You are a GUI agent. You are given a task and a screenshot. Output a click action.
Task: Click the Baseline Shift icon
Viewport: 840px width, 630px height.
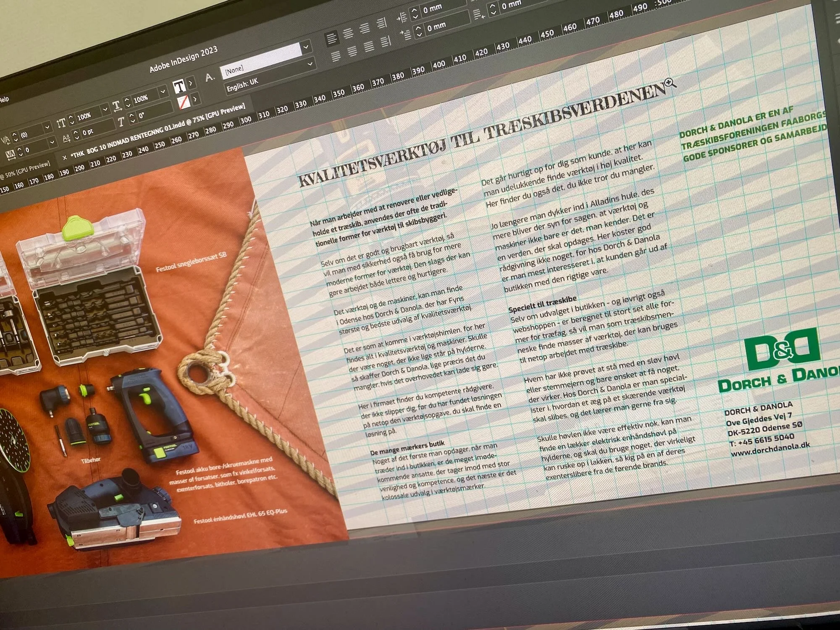tap(66, 139)
